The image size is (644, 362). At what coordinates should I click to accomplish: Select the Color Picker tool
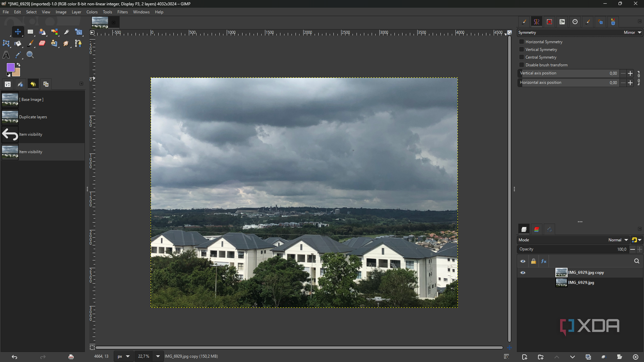pyautogui.click(x=18, y=55)
